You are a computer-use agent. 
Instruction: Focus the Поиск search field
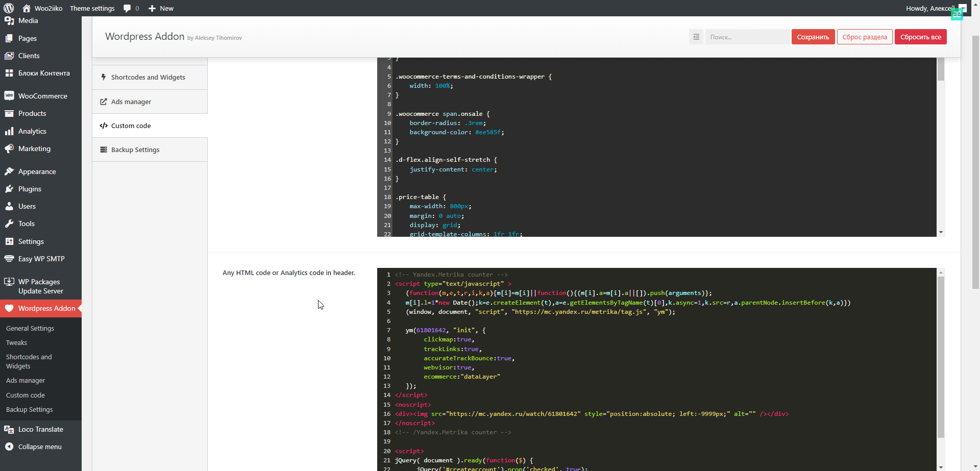747,37
